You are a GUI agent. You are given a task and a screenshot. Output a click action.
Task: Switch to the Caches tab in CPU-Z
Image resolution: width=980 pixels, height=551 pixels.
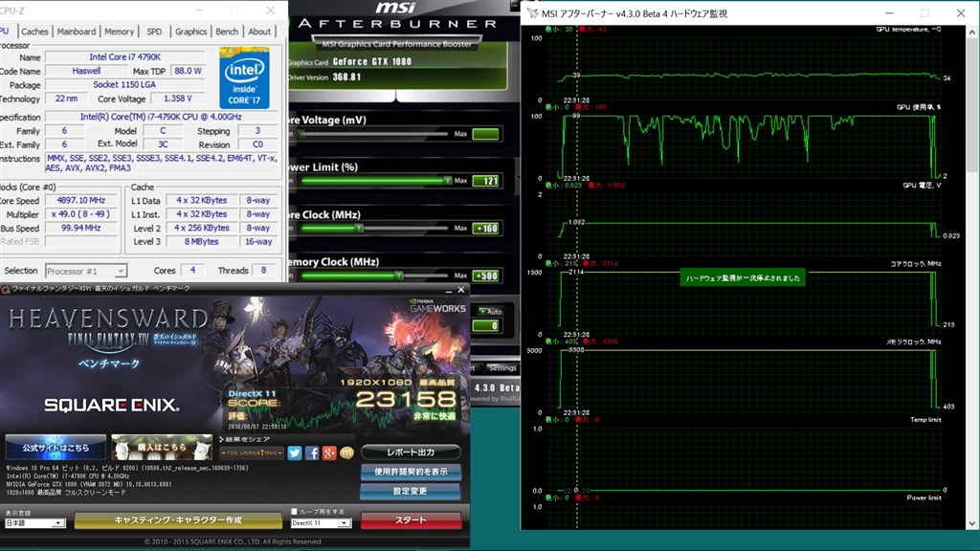(34, 32)
